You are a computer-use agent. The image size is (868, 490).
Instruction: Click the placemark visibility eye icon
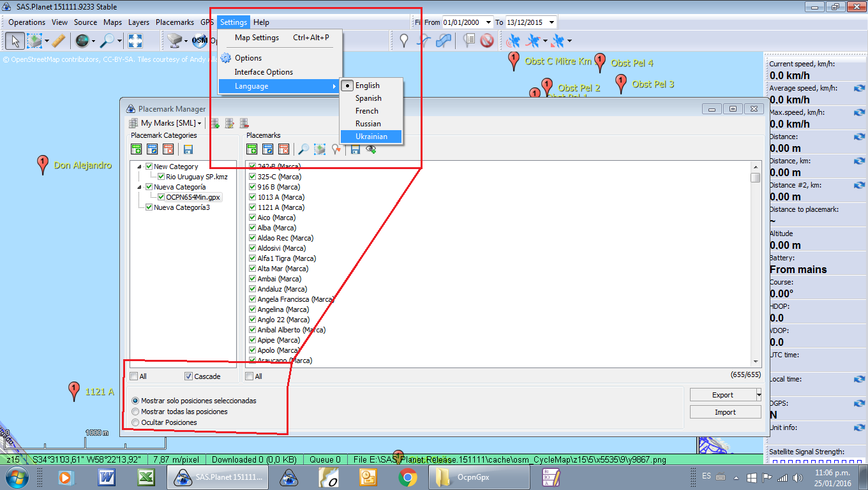[x=370, y=149]
